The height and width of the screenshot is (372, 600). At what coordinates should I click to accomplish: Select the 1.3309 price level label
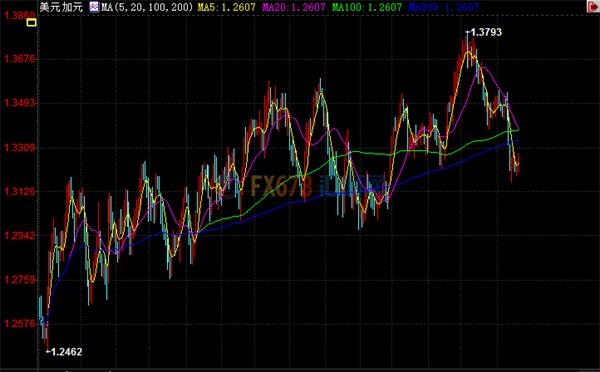click(20, 147)
